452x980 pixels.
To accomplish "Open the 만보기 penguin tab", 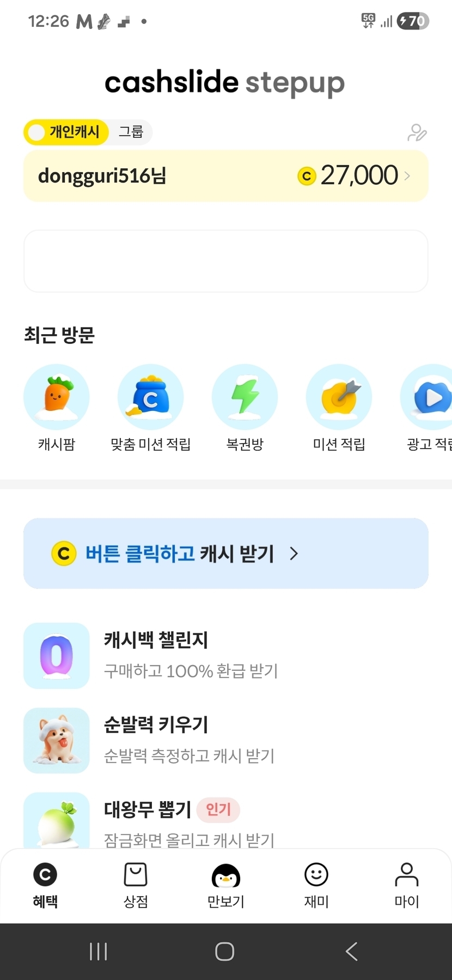I will pyautogui.click(x=226, y=885).
